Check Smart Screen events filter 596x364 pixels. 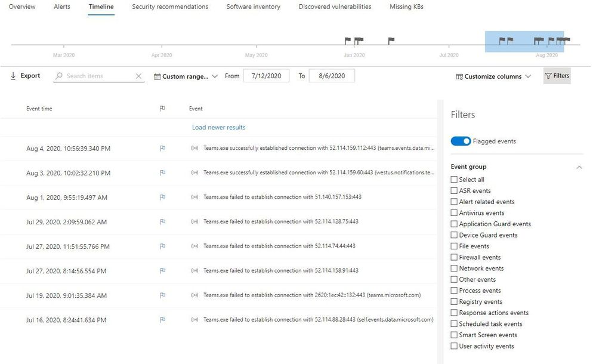[x=454, y=335]
